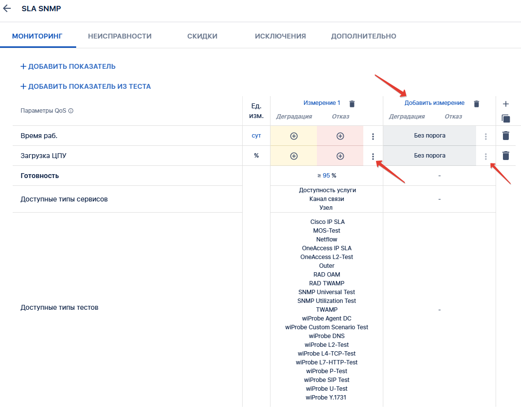Click the back arrow next to SLA SNMP

coord(7,9)
